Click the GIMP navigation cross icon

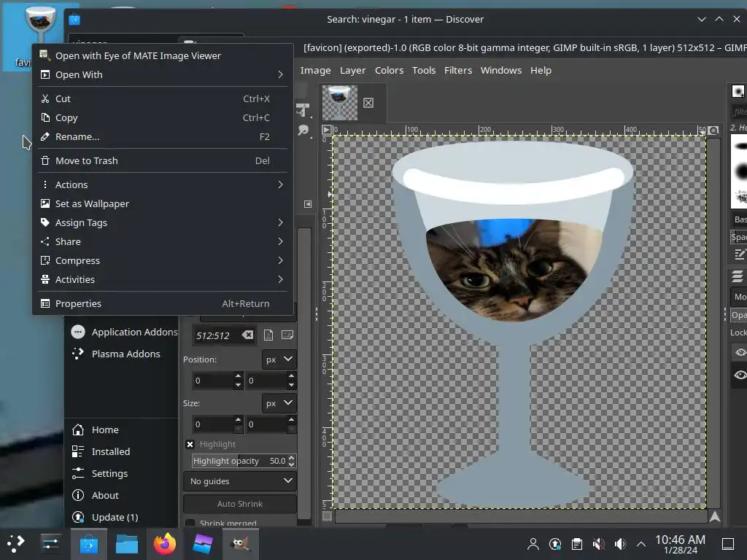(715, 516)
